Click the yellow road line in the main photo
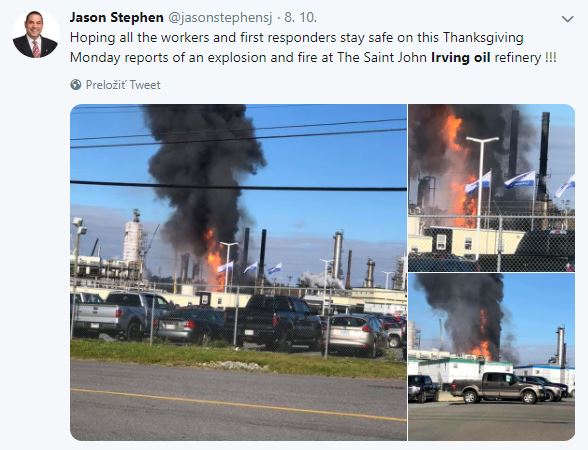588x450 pixels. 238,405
